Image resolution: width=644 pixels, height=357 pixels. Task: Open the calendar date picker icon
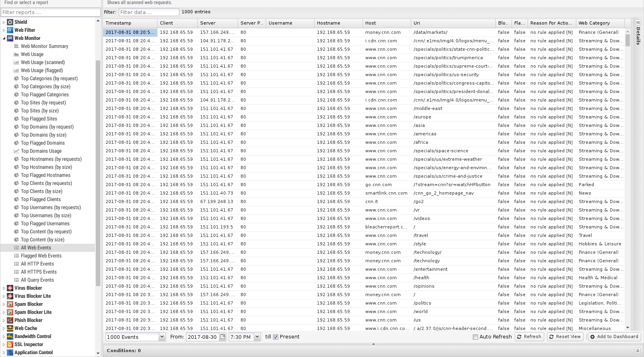pyautogui.click(x=223, y=337)
